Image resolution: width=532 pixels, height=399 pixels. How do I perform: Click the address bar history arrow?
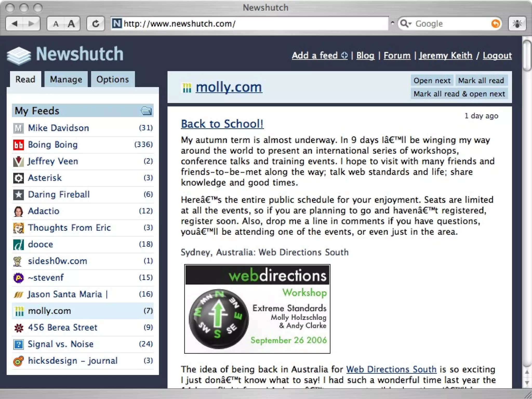[x=393, y=23]
